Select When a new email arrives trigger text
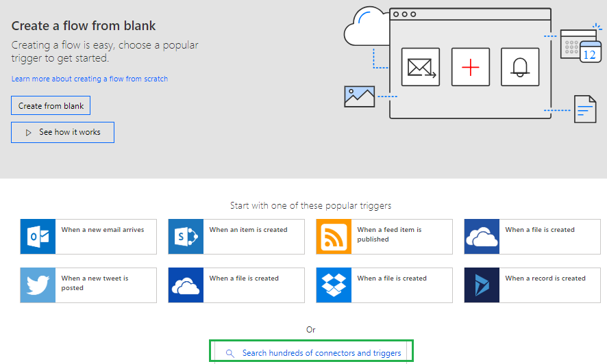 click(x=103, y=229)
